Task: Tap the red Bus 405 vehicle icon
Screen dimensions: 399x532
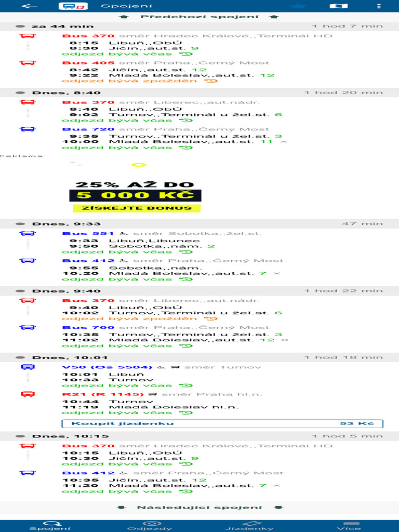Action: click(x=28, y=63)
